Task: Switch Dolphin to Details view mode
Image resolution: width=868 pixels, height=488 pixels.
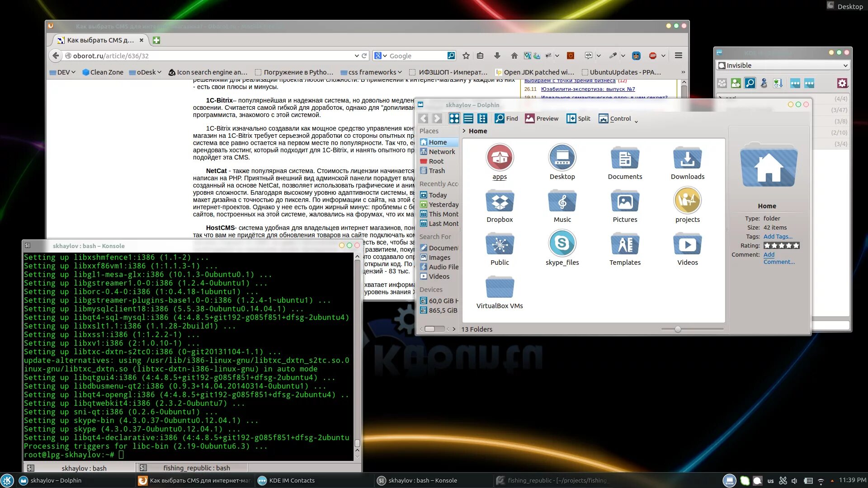Action: tap(482, 118)
